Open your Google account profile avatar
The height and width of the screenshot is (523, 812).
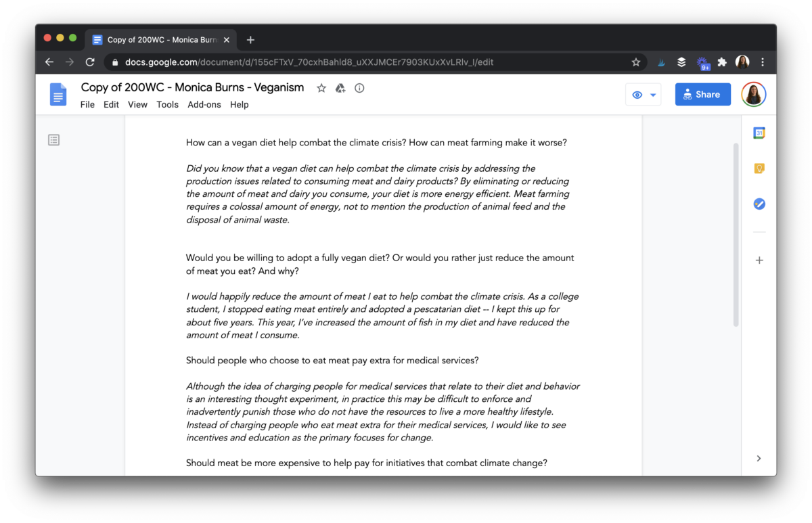[753, 94]
